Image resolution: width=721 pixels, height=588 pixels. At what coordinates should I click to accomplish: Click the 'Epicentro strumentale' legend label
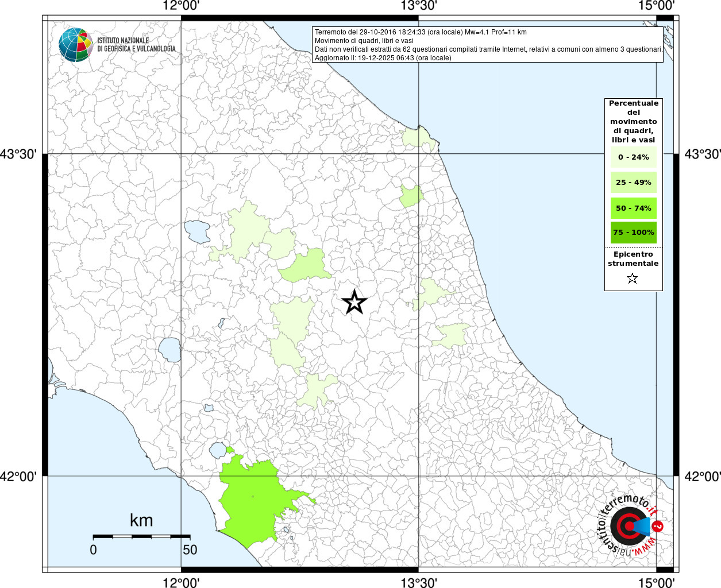point(633,259)
